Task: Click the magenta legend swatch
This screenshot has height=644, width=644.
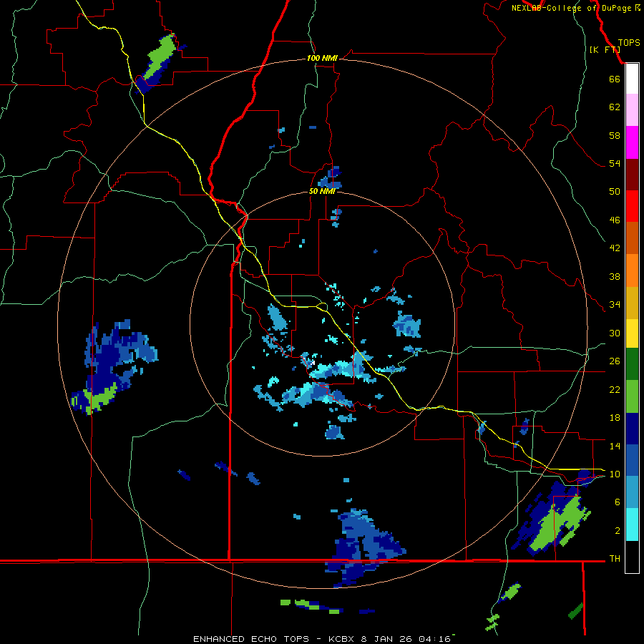Action: tap(632, 142)
